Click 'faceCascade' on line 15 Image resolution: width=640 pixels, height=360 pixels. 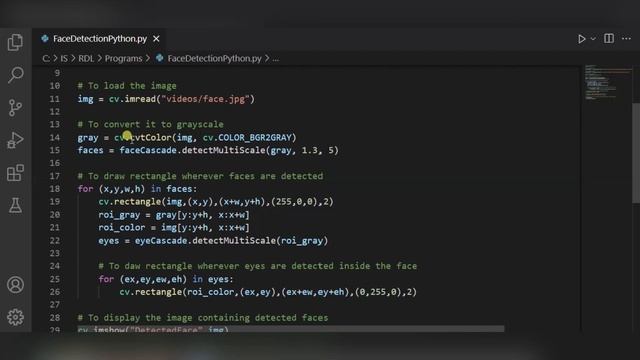tap(148, 150)
